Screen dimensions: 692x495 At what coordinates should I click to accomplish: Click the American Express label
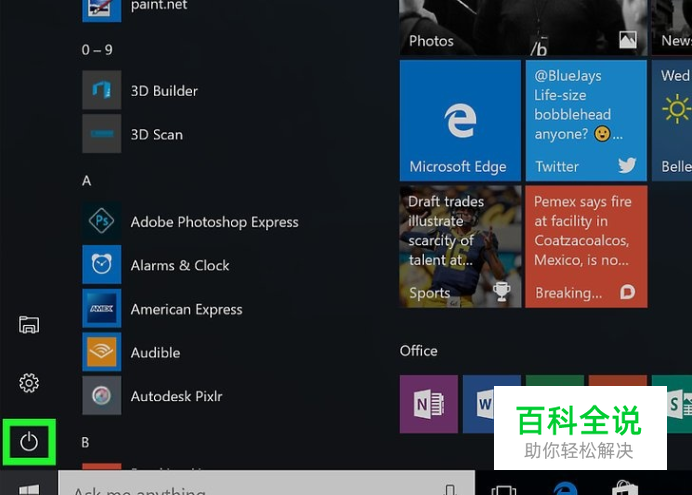click(187, 309)
